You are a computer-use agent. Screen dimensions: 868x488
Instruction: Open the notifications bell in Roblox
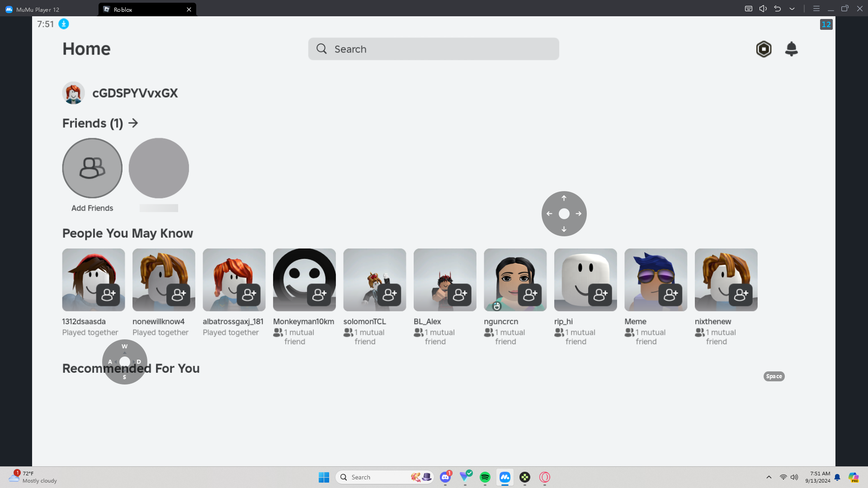[x=791, y=49]
